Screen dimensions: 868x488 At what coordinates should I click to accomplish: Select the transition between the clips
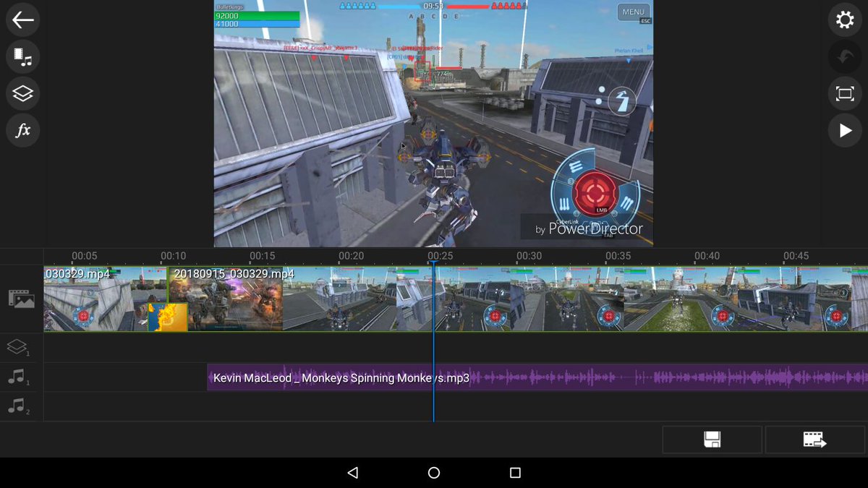click(x=168, y=317)
